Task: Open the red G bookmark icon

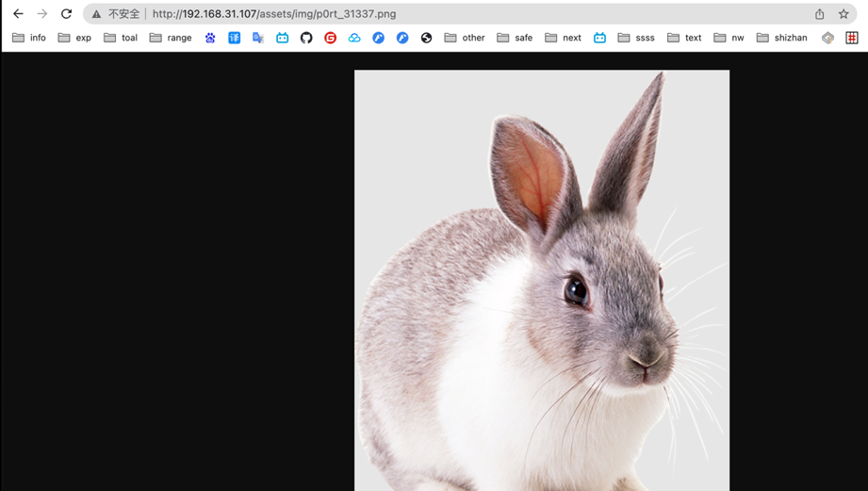Action: click(x=330, y=38)
